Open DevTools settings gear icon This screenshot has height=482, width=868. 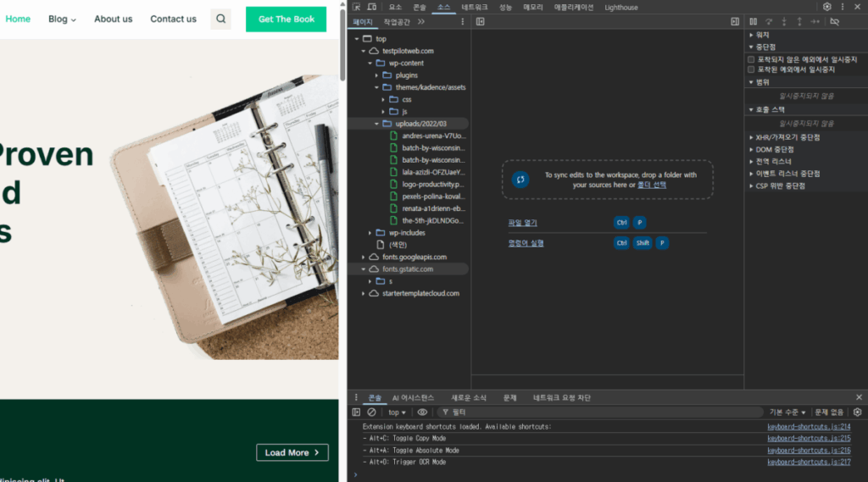tap(826, 7)
